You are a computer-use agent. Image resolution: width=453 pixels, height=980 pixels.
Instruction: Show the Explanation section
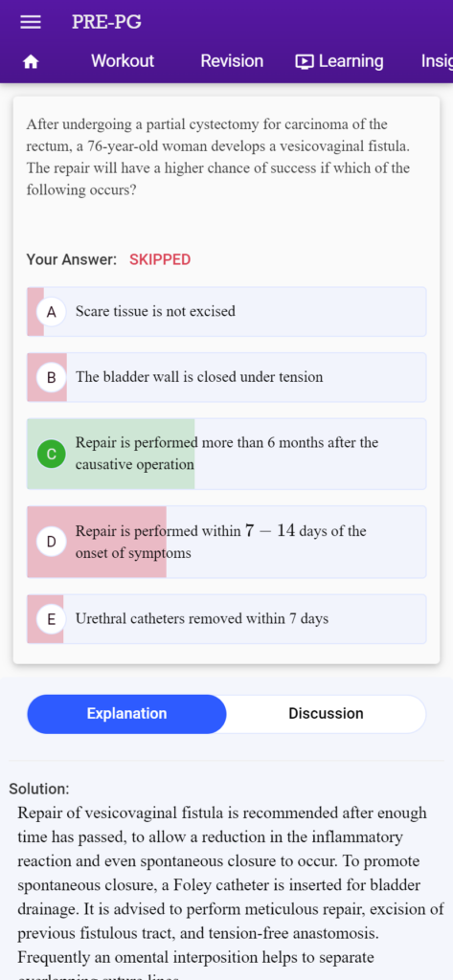point(126,714)
